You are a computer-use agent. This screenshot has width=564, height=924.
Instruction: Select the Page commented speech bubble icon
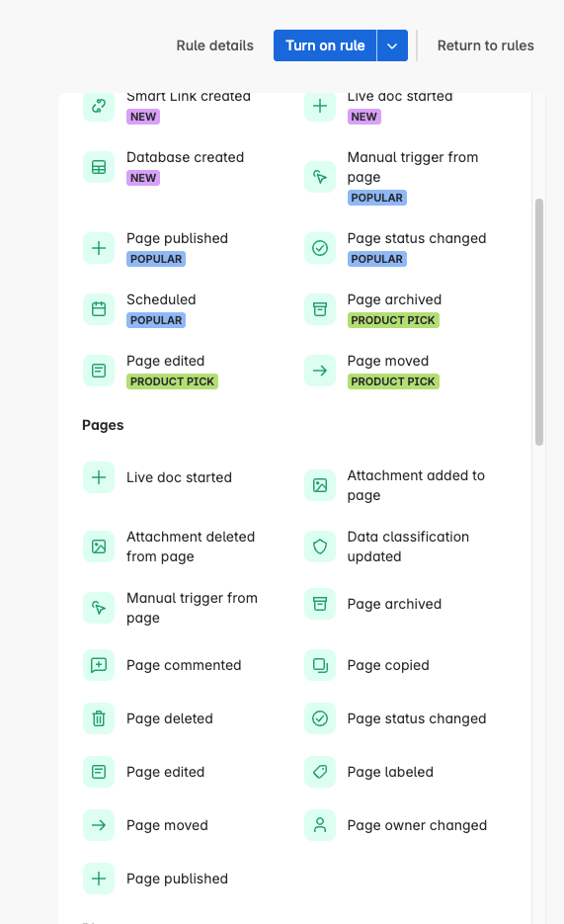pyautogui.click(x=99, y=665)
